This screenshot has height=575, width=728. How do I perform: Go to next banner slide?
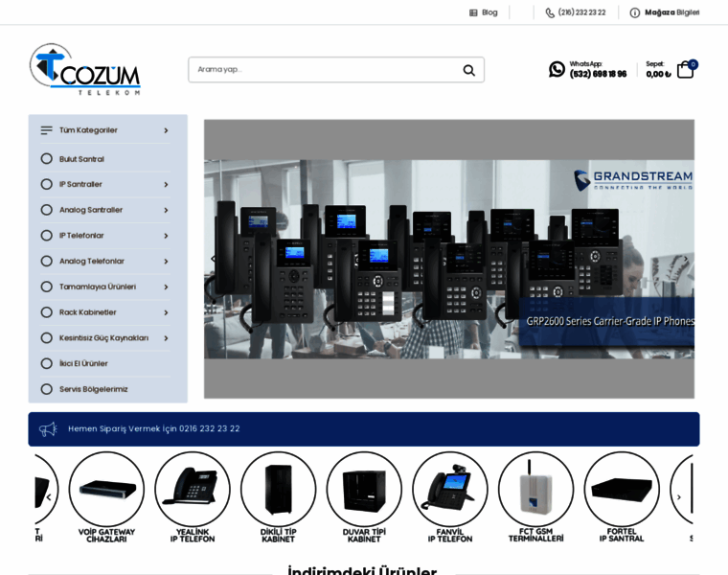click(685, 259)
